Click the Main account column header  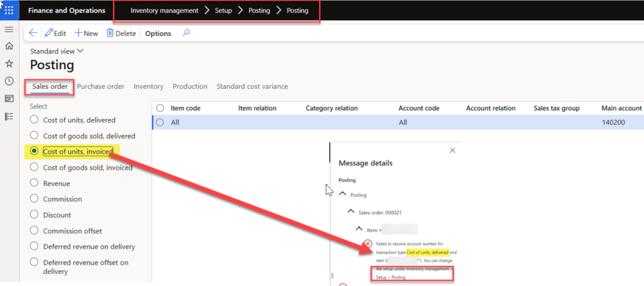(x=621, y=108)
